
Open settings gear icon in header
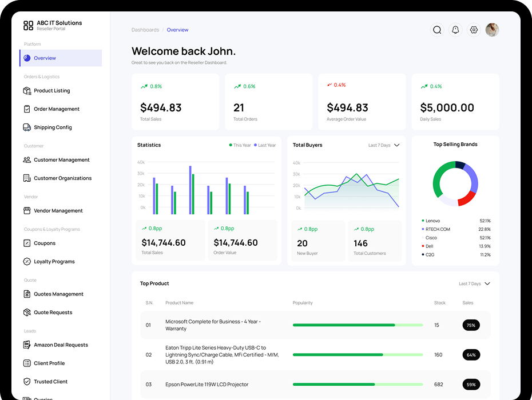coord(474,30)
